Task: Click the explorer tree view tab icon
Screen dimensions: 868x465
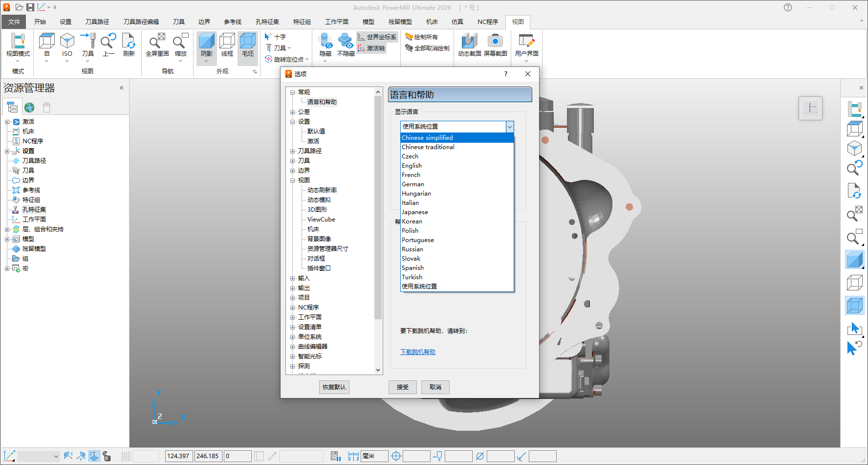Action: [12, 107]
